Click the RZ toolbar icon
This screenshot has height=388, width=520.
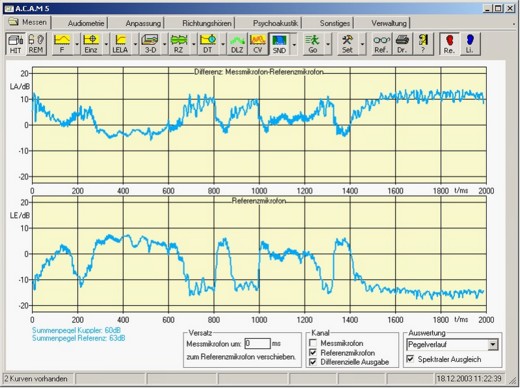tap(179, 44)
